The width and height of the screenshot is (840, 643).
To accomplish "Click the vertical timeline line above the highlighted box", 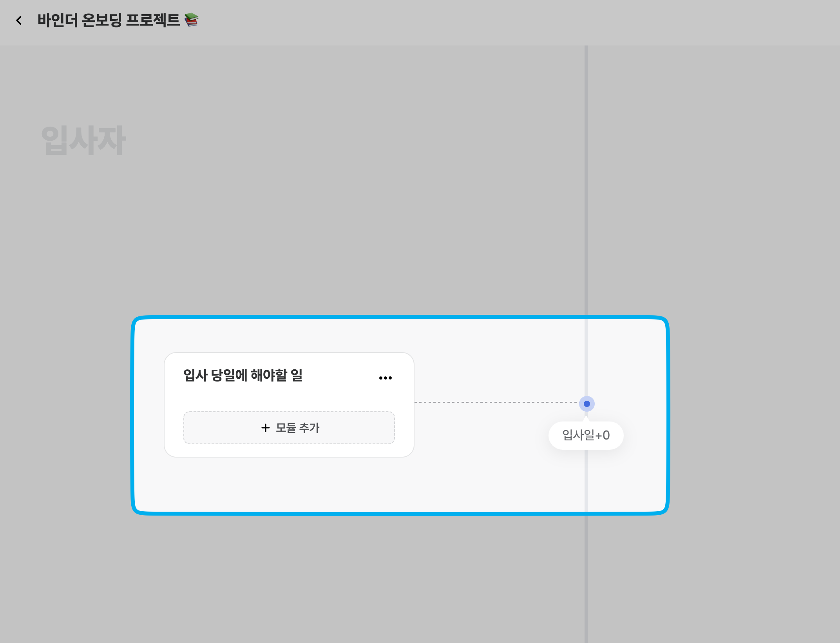I will pos(586,176).
